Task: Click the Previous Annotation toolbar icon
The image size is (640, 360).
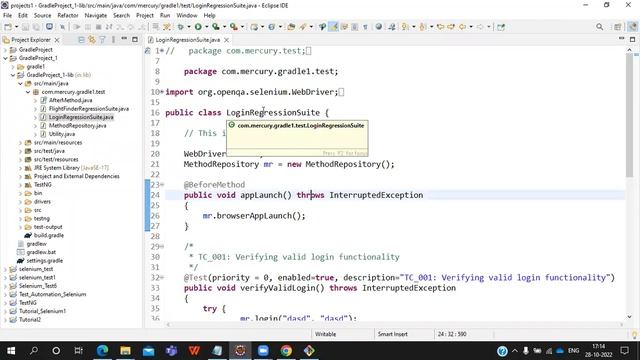Action: point(423,27)
